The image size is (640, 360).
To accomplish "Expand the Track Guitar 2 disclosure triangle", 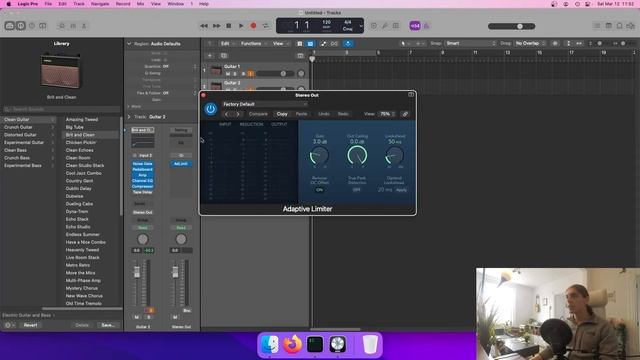I will 129,117.
